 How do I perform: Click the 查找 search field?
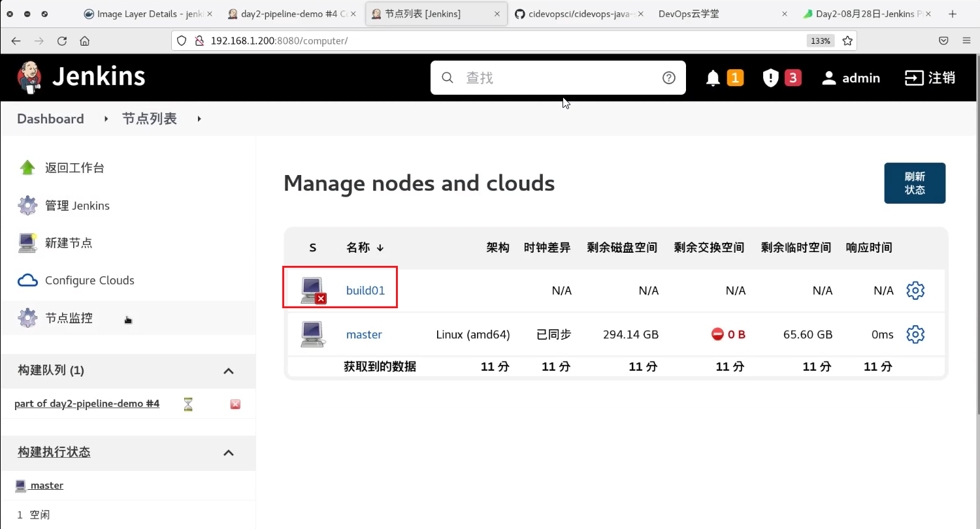558,78
